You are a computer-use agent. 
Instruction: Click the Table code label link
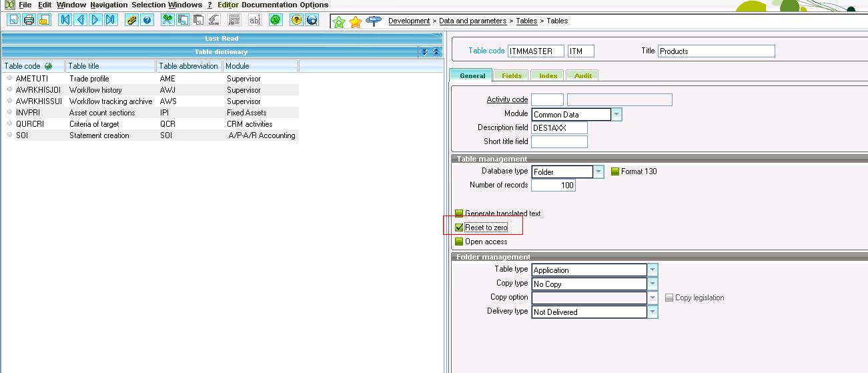(x=486, y=51)
